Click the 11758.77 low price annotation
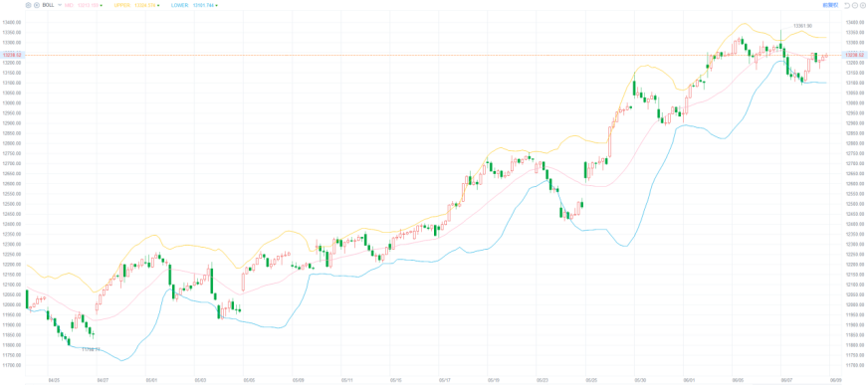Viewport: 868px width, 386px height. pos(91,349)
